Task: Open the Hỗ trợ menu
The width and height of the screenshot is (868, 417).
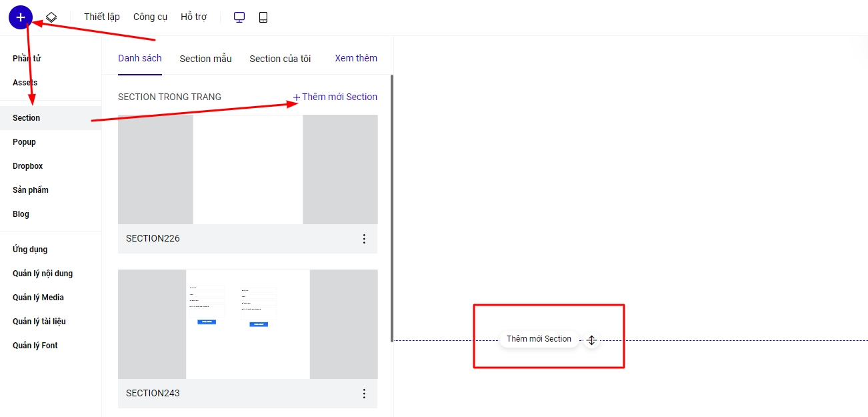Action: pyautogui.click(x=193, y=17)
